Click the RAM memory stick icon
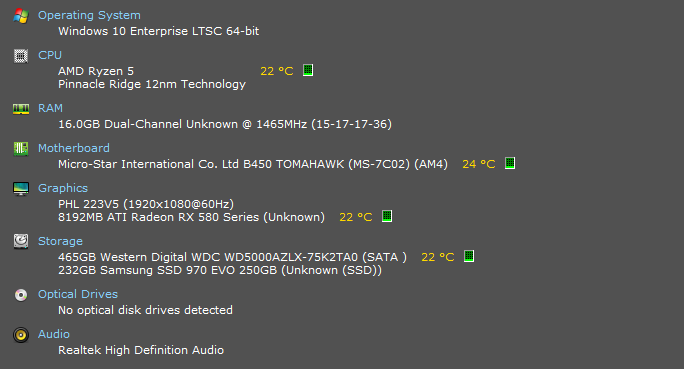The image size is (684, 369). 21,109
